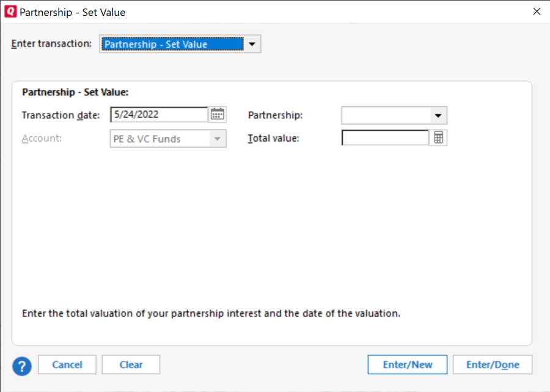Image resolution: width=550 pixels, height=392 pixels.
Task: Expand the Enter transaction dropdown arrow
Action: click(x=252, y=45)
